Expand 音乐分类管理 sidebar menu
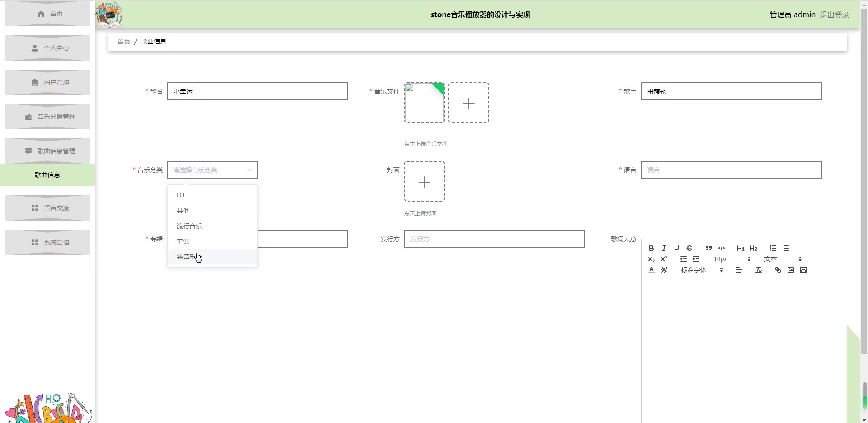 (x=47, y=117)
